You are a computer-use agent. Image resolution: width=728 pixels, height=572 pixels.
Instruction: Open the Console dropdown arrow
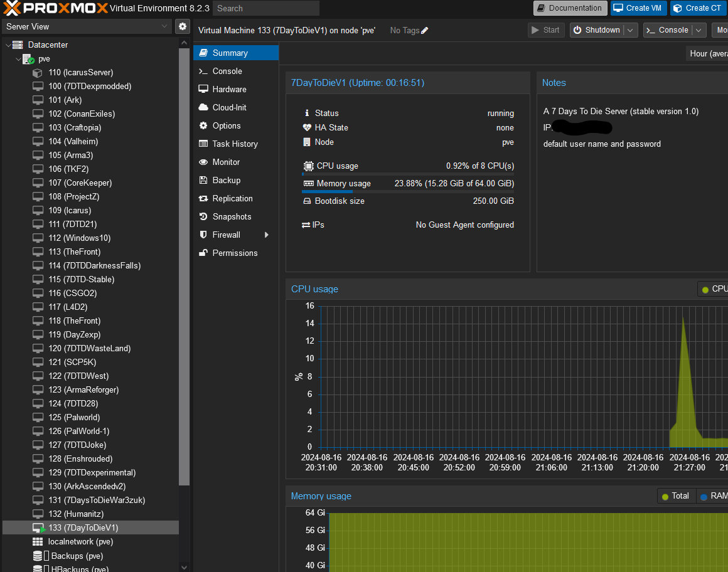point(699,30)
